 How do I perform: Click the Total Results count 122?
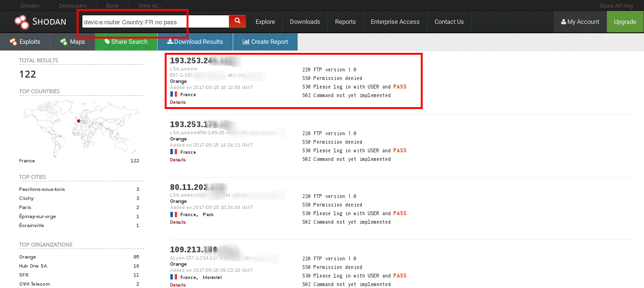(x=28, y=74)
